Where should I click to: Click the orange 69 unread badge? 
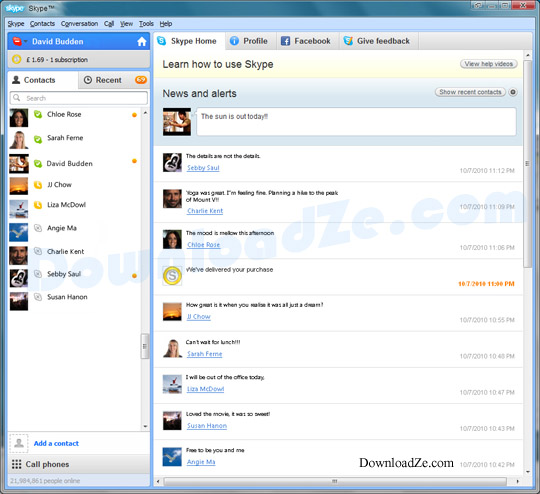pyautogui.click(x=141, y=80)
